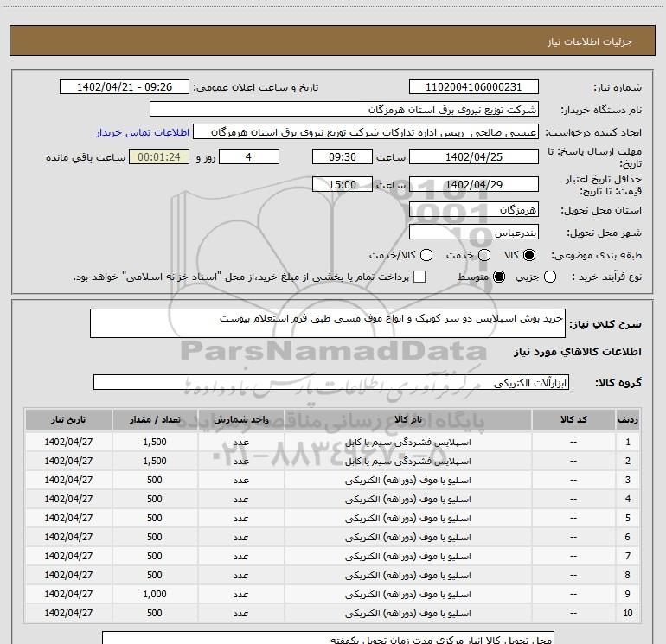
Task: Click the تعداد / مقدار column header
Action: (155, 420)
